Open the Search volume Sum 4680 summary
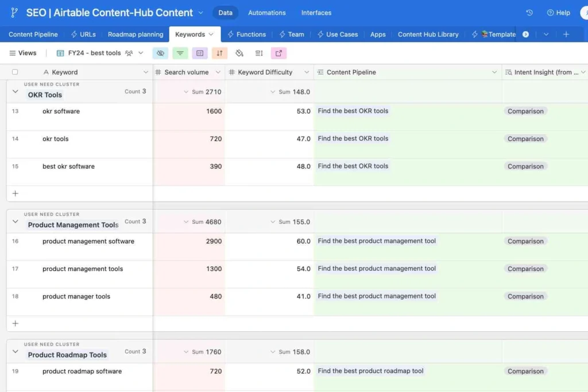The image size is (588, 392). tap(203, 222)
